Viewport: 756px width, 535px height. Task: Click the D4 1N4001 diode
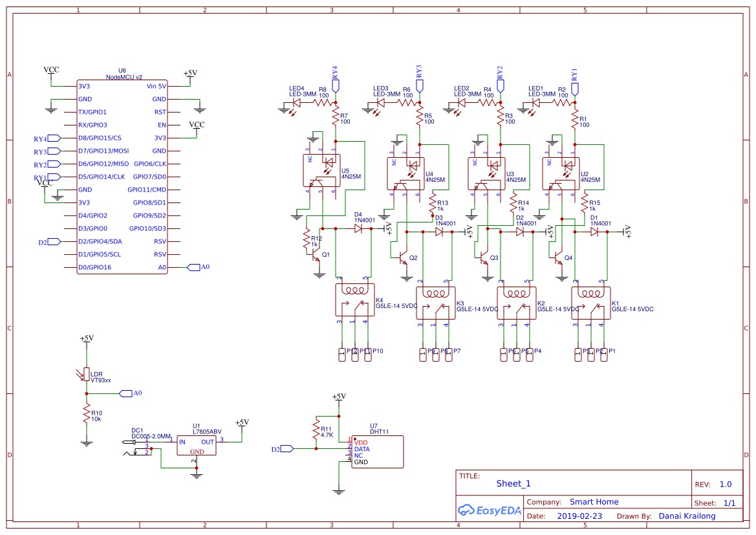point(359,228)
